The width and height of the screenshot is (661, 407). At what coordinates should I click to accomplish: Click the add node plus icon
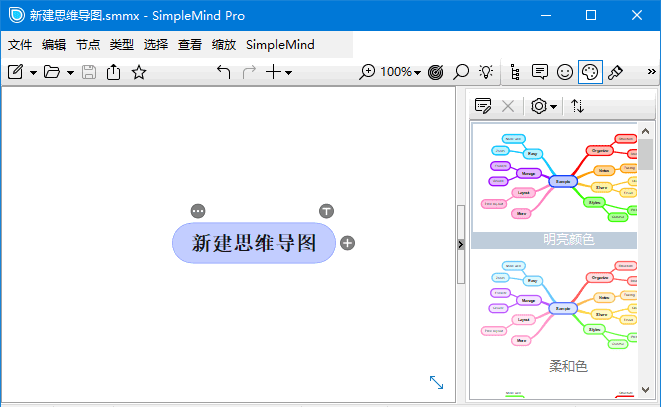(273, 72)
